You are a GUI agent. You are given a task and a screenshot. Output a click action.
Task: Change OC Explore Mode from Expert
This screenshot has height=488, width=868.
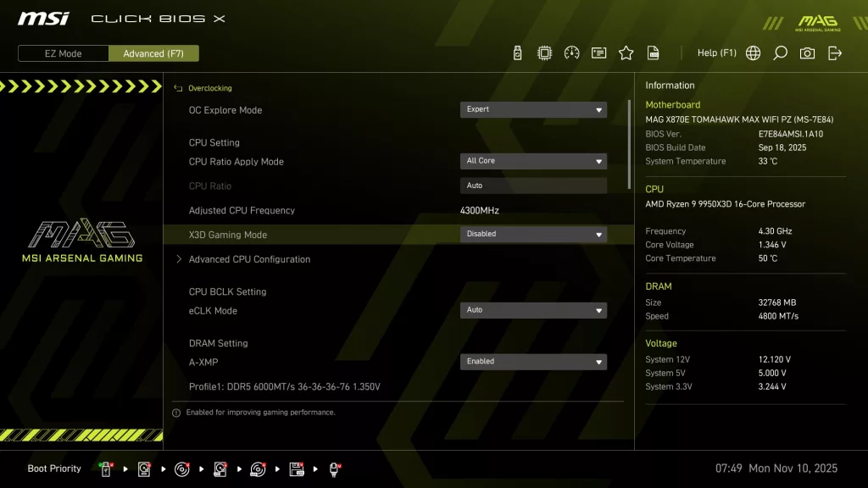point(532,109)
